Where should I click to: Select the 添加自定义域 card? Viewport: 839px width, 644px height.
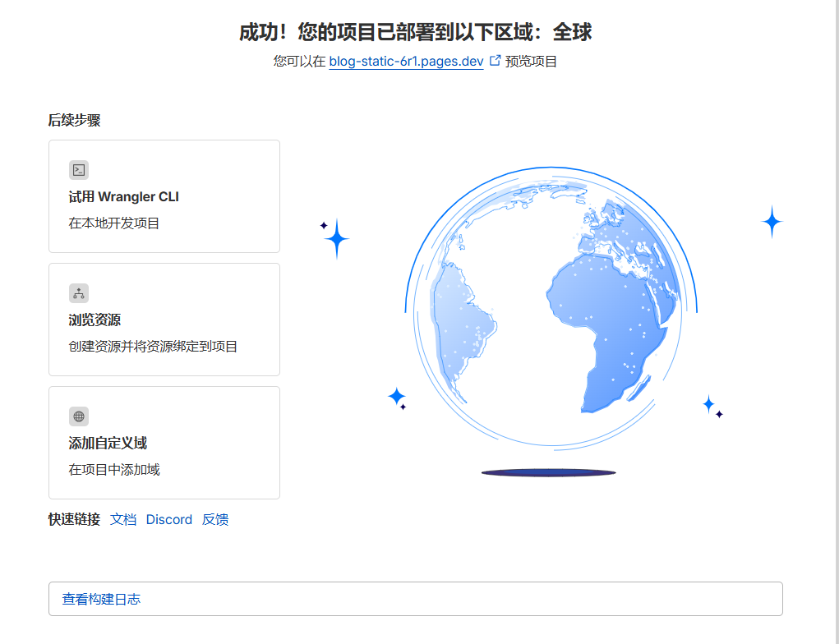[x=164, y=442]
